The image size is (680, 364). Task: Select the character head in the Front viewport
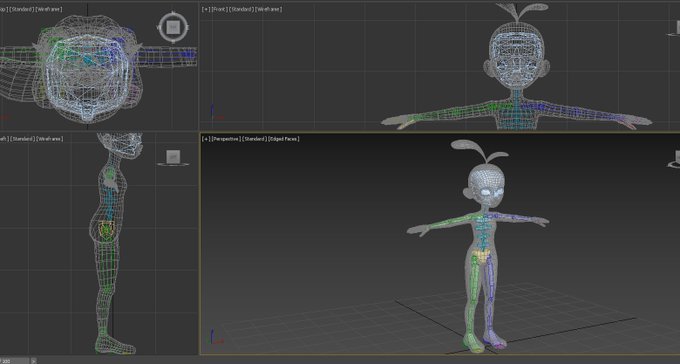516,56
